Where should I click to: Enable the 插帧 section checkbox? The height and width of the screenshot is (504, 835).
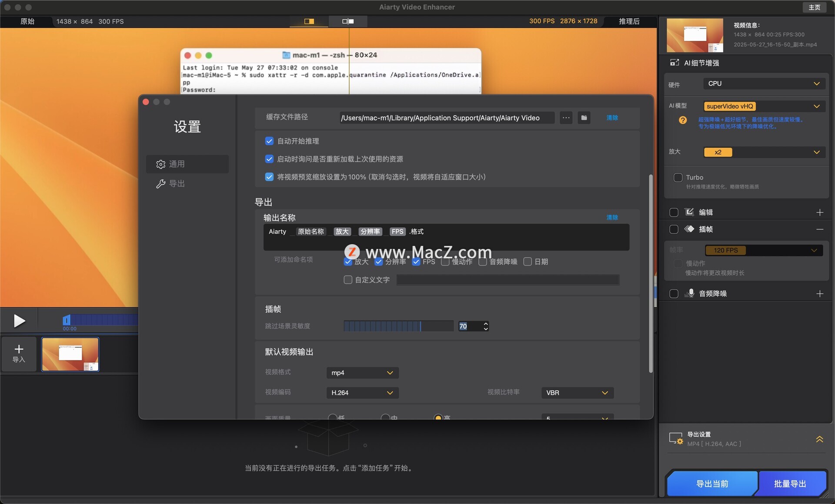pyautogui.click(x=674, y=229)
